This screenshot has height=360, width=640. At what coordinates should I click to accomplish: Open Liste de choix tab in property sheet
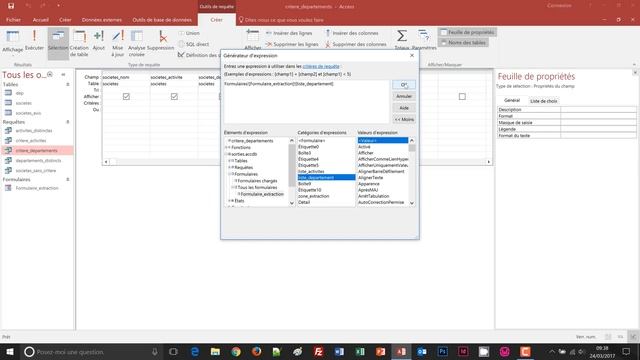(x=544, y=101)
